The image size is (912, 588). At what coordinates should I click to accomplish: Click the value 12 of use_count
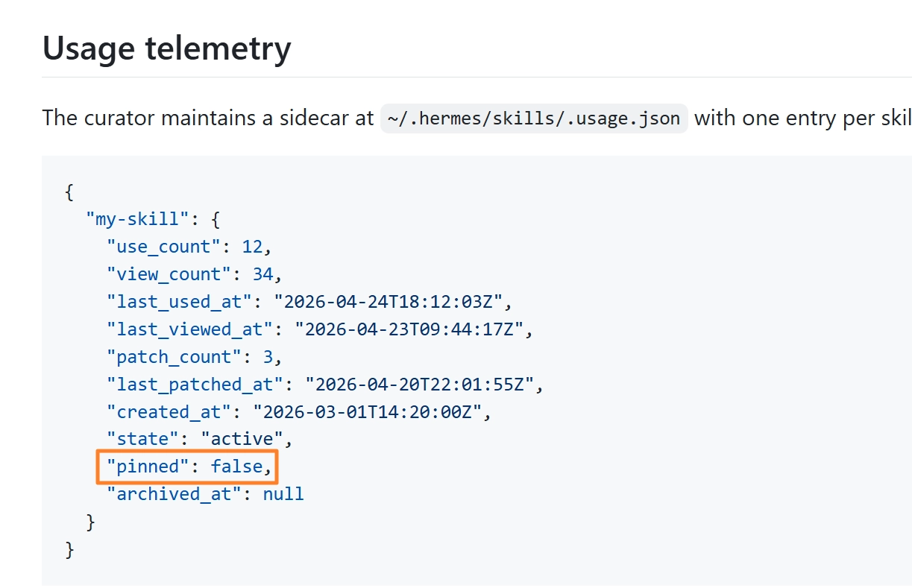(253, 247)
